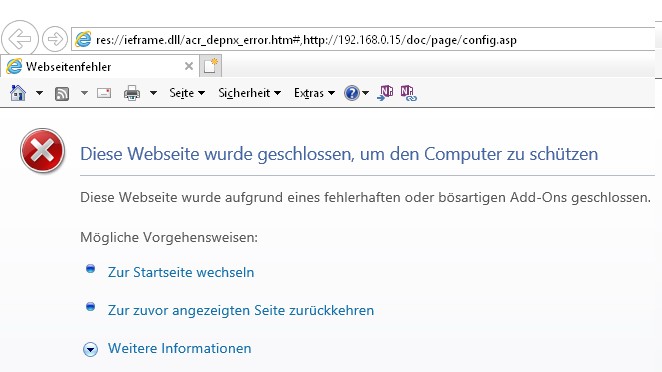The image size is (662, 372).
Task: Open the Seite menu
Action: [187, 93]
